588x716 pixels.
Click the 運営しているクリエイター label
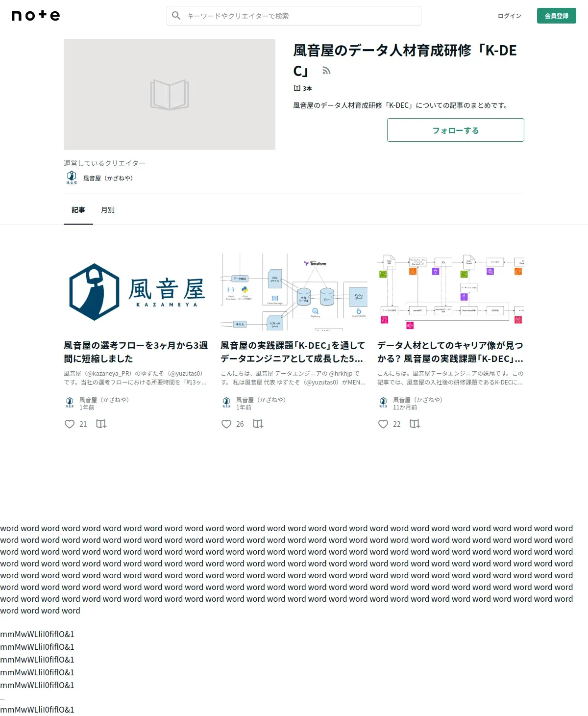[104, 163]
